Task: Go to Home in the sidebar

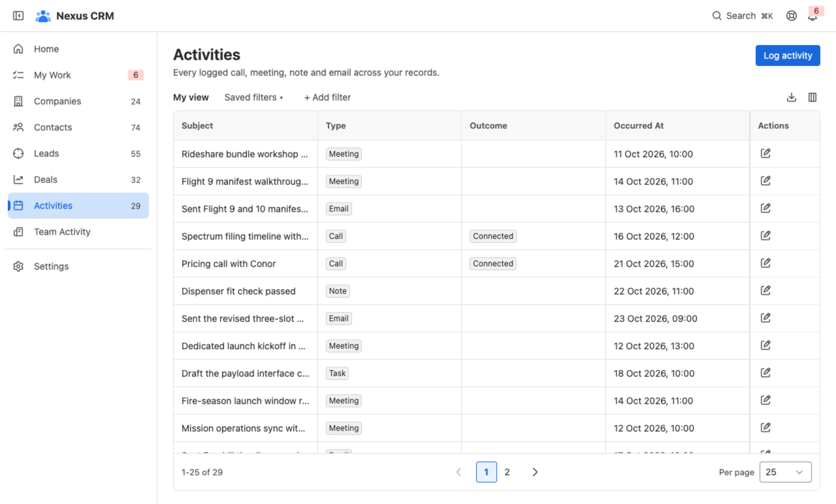Action: coord(78,49)
